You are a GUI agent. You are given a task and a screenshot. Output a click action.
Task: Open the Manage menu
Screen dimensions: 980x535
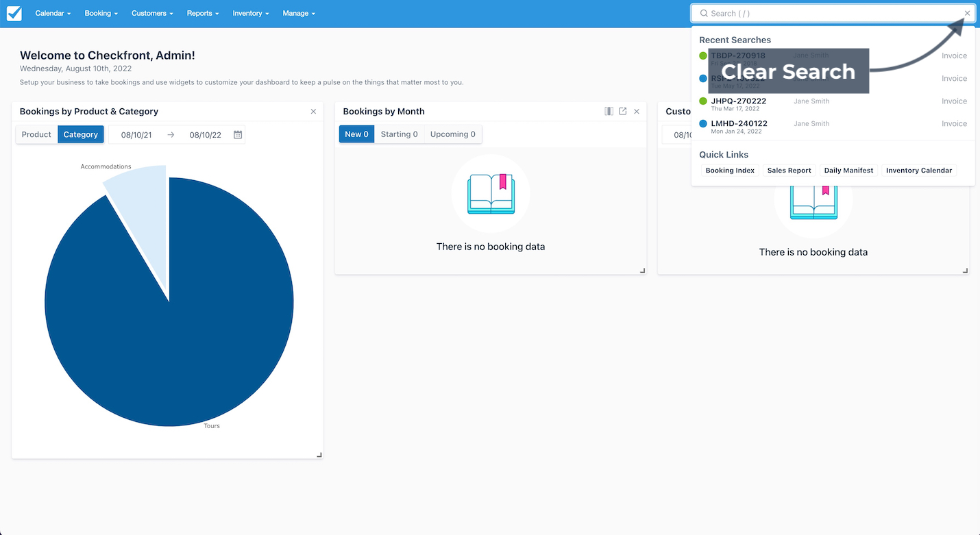(299, 13)
